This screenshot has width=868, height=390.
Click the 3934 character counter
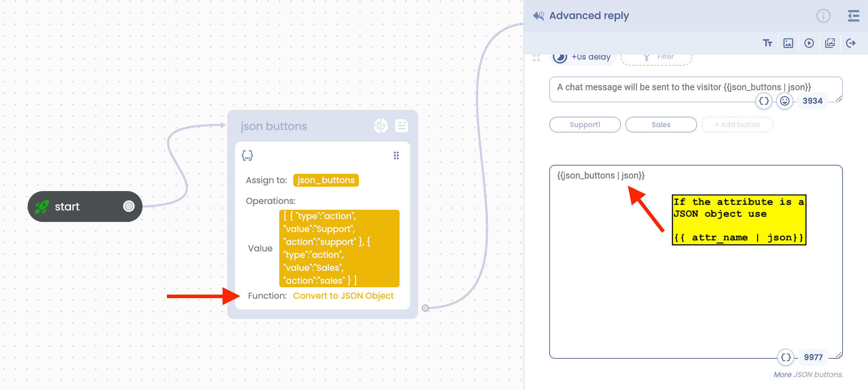tap(812, 101)
